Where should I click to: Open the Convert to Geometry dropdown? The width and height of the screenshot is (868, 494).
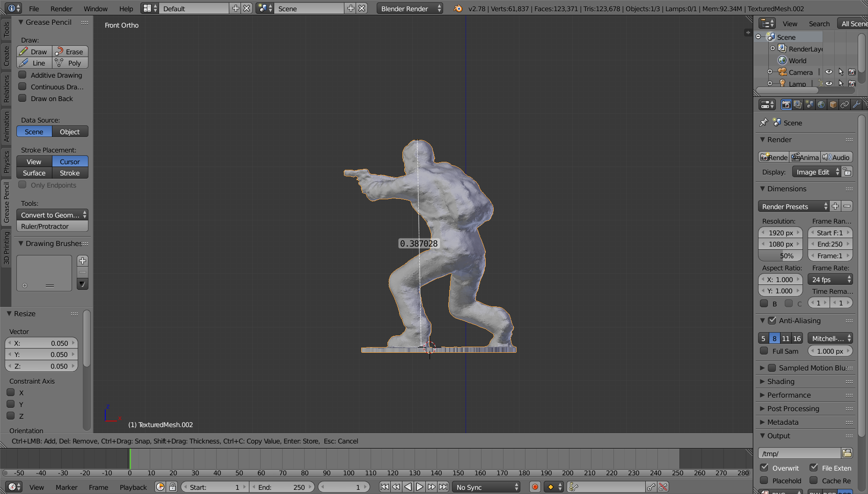pos(52,215)
